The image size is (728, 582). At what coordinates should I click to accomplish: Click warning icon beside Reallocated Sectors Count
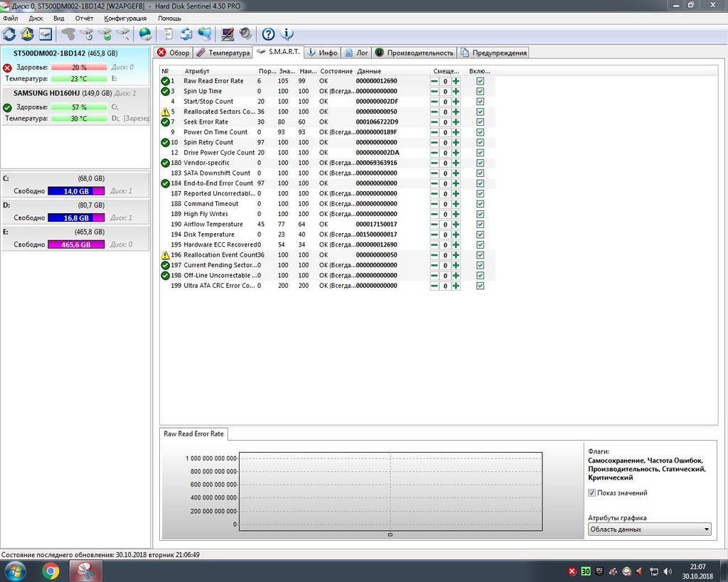point(165,112)
